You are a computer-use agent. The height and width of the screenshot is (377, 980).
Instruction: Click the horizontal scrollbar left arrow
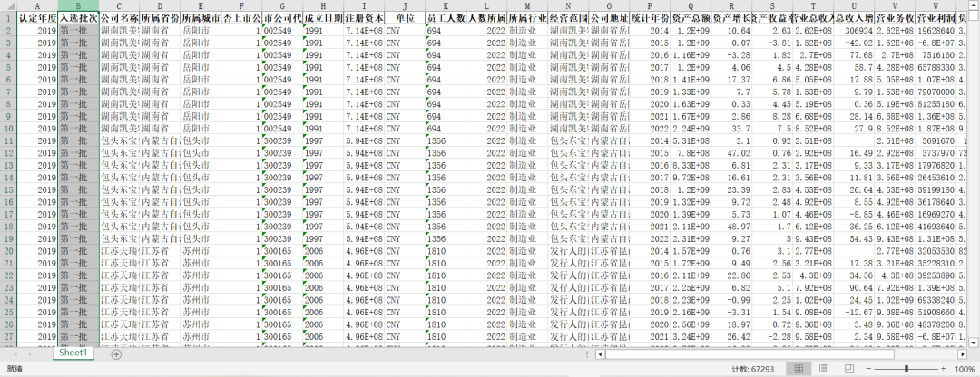600,354
